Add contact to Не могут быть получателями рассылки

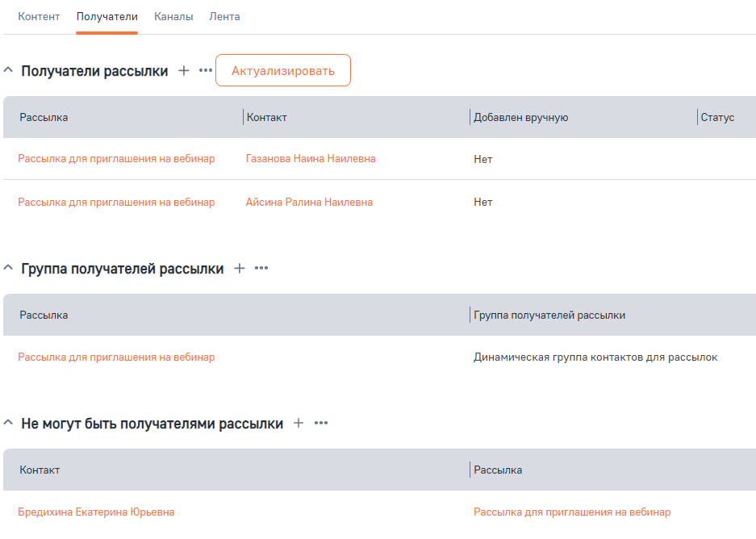point(299,423)
